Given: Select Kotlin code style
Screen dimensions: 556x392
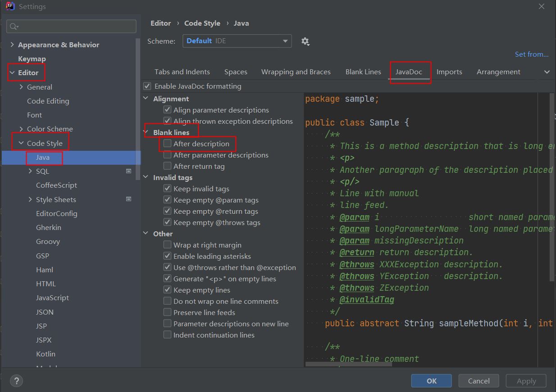Looking at the screenshot, I should coord(46,354).
